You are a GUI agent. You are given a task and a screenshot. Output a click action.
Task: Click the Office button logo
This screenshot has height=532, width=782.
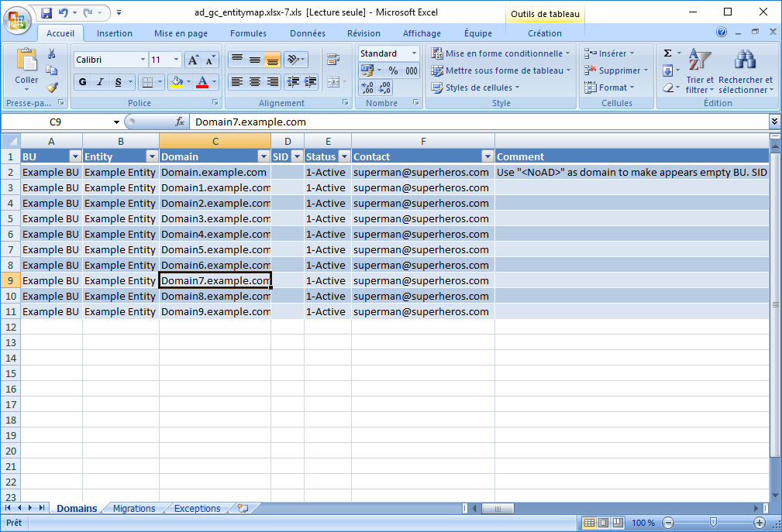pyautogui.click(x=17, y=20)
